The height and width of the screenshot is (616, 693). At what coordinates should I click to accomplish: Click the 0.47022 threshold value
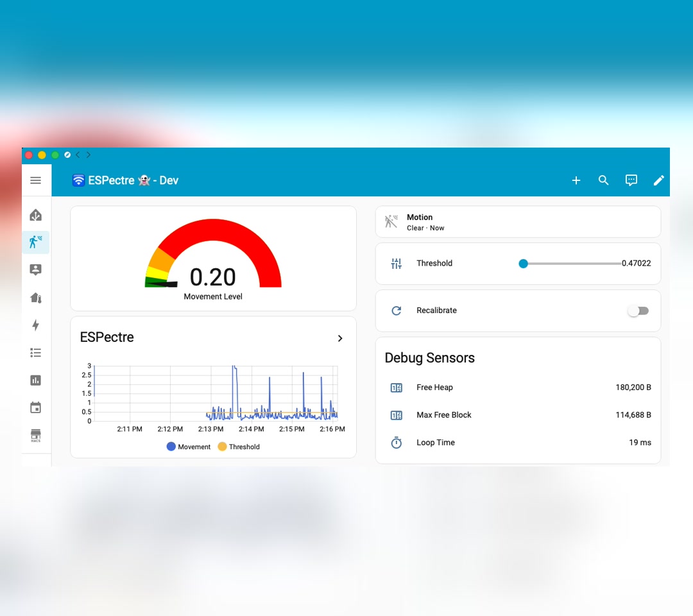point(636,263)
